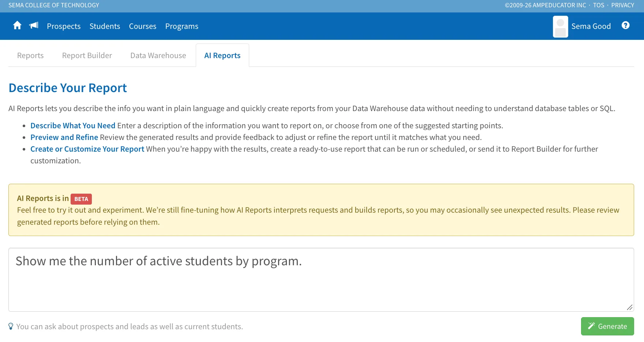Click the BETA badge

click(x=81, y=199)
